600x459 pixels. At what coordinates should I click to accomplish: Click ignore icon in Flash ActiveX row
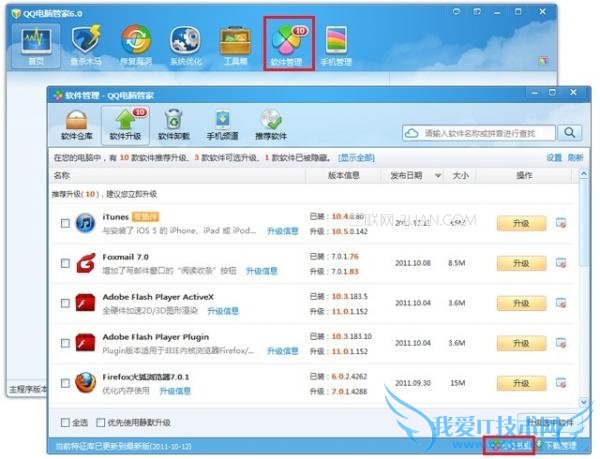[561, 303]
